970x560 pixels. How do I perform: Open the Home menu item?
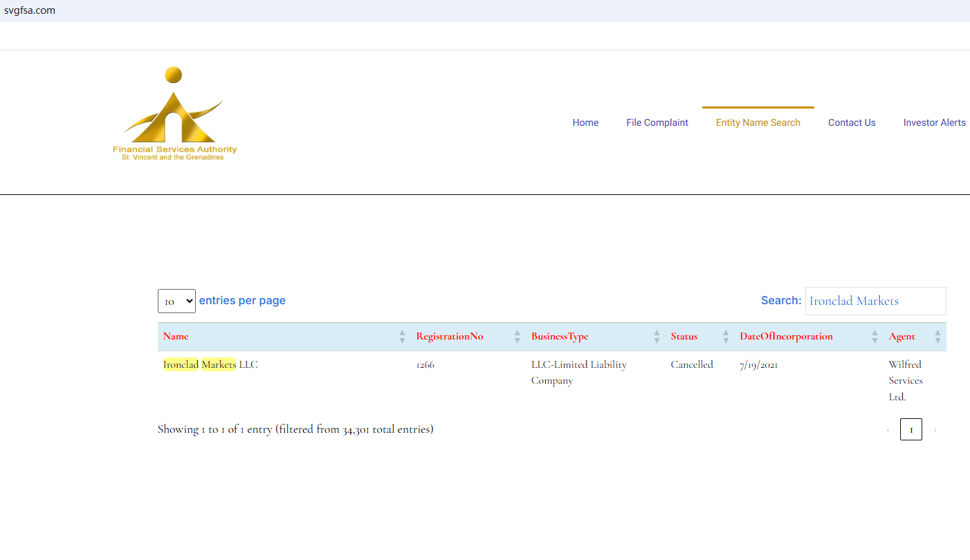[x=585, y=122]
